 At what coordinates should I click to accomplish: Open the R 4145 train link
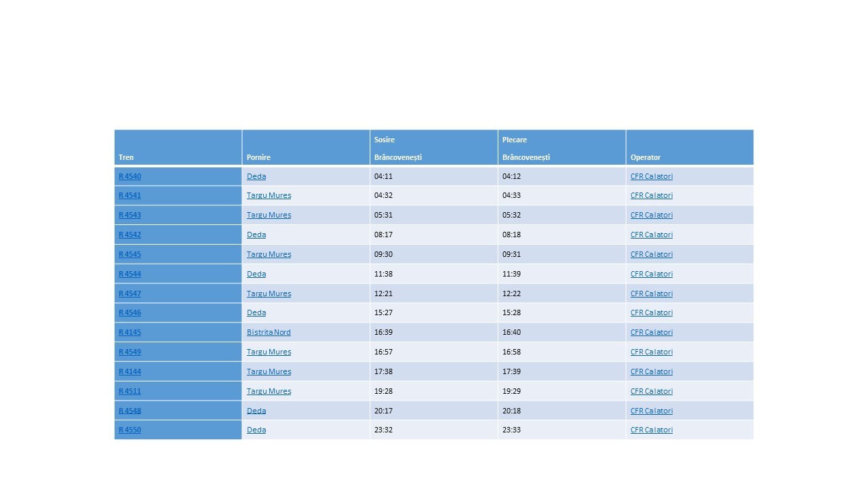[x=130, y=332]
